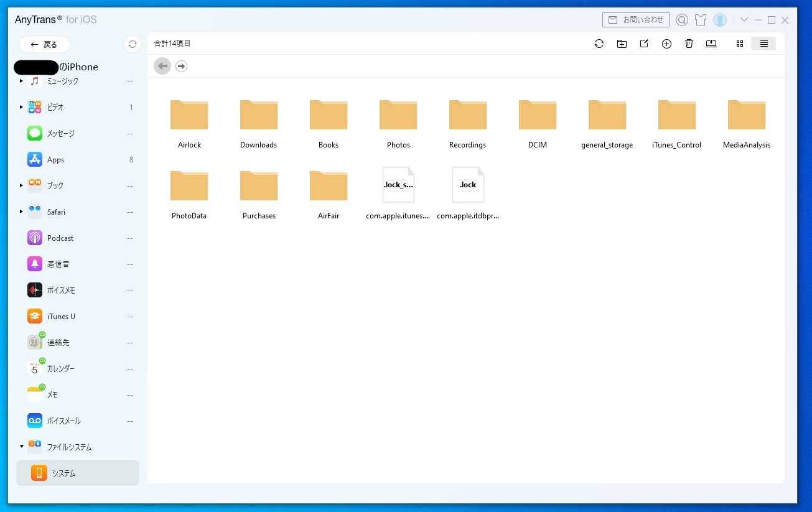Select ボイスメール in the sidebar
This screenshot has height=512, width=812.
point(78,421)
